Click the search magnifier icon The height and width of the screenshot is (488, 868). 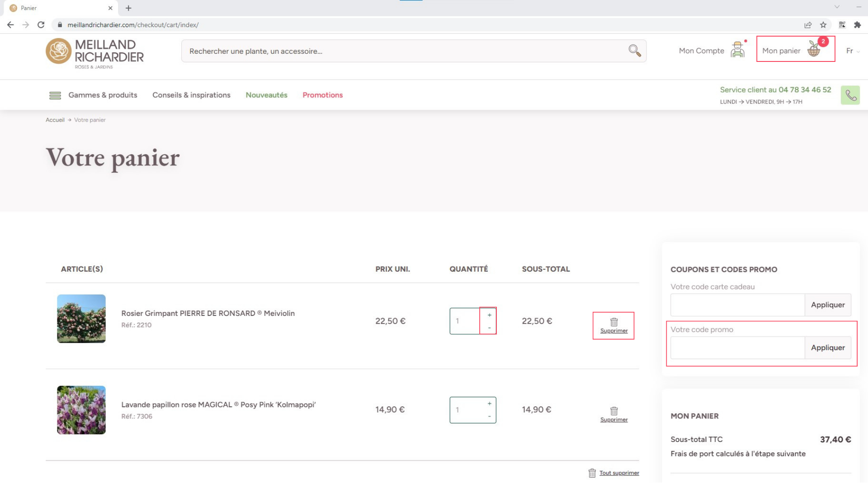635,51
